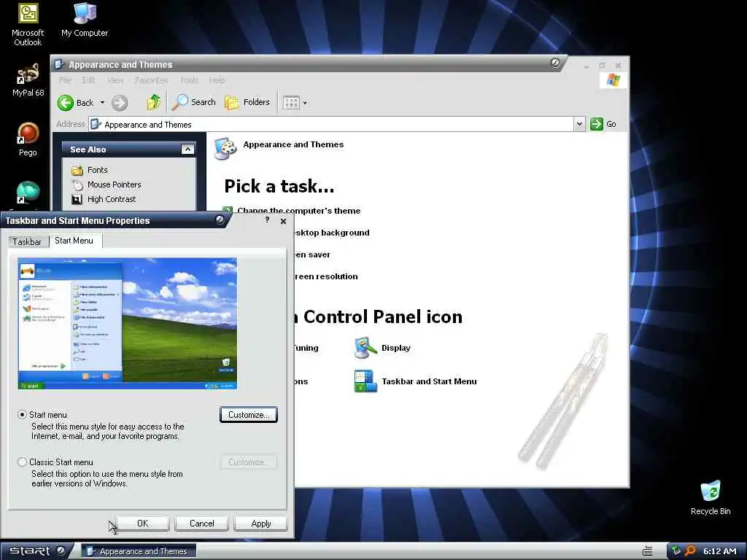
Task: Open the Favorites menu
Action: click(152, 80)
